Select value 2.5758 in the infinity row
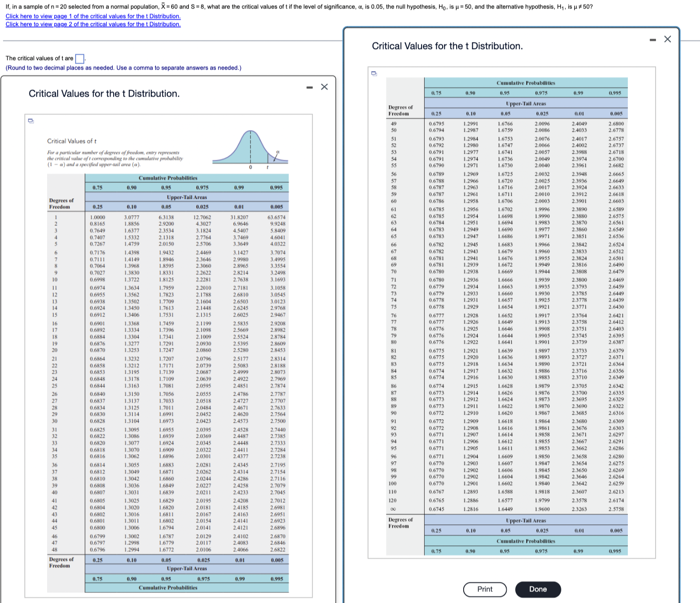 point(616,509)
